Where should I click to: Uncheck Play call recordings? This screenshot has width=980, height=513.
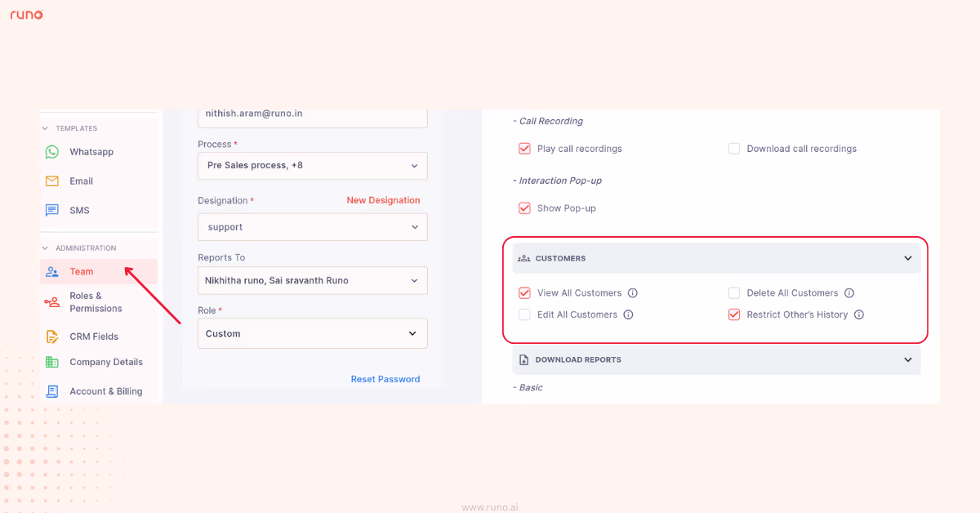[x=524, y=148]
